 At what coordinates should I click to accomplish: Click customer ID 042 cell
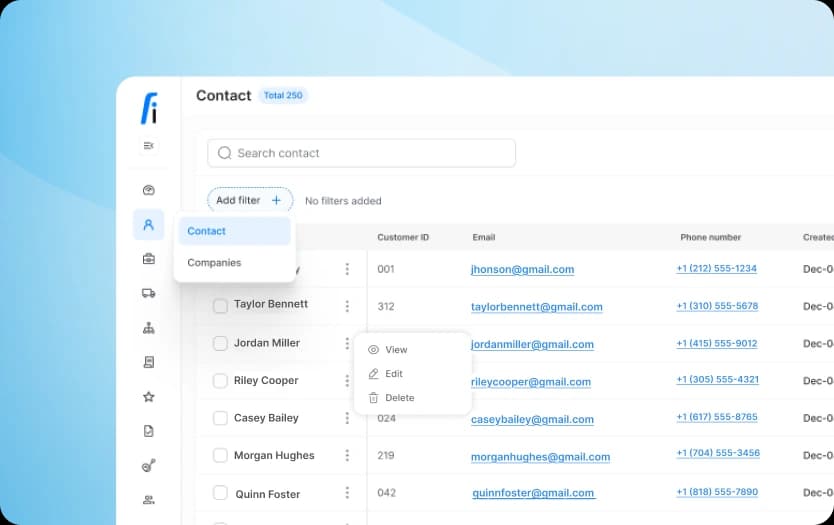[386, 493]
